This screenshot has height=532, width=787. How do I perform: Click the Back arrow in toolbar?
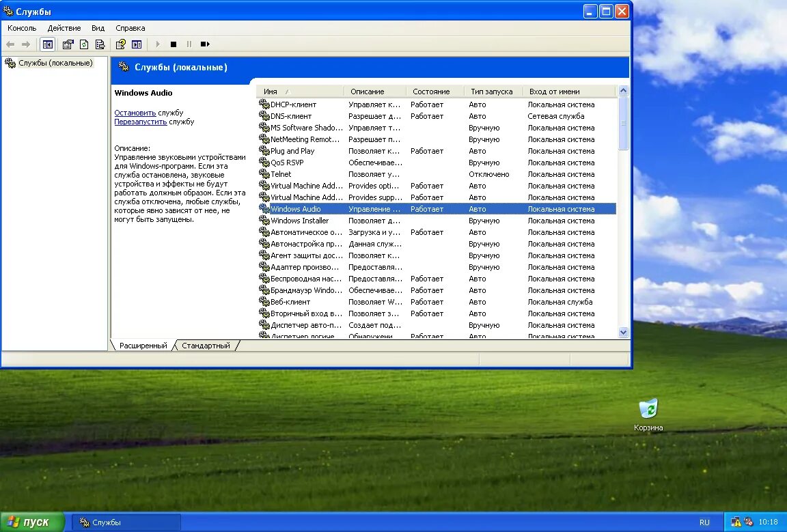pos(10,44)
